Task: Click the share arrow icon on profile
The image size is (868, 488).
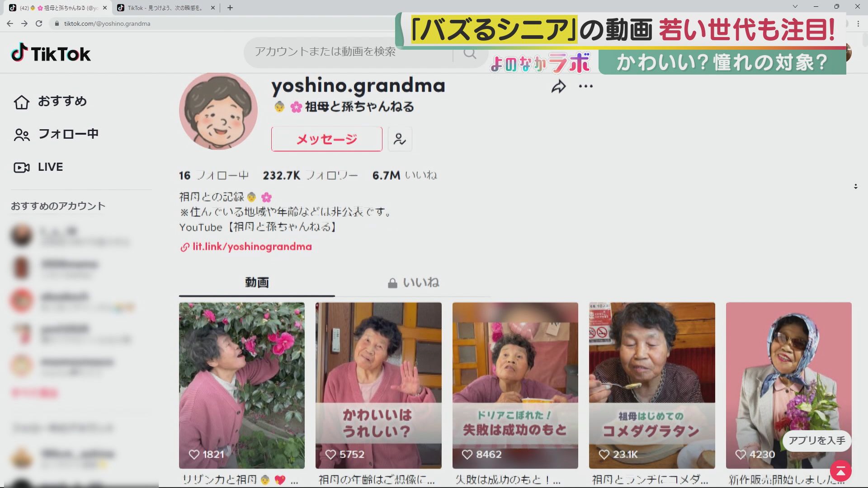Action: click(558, 86)
